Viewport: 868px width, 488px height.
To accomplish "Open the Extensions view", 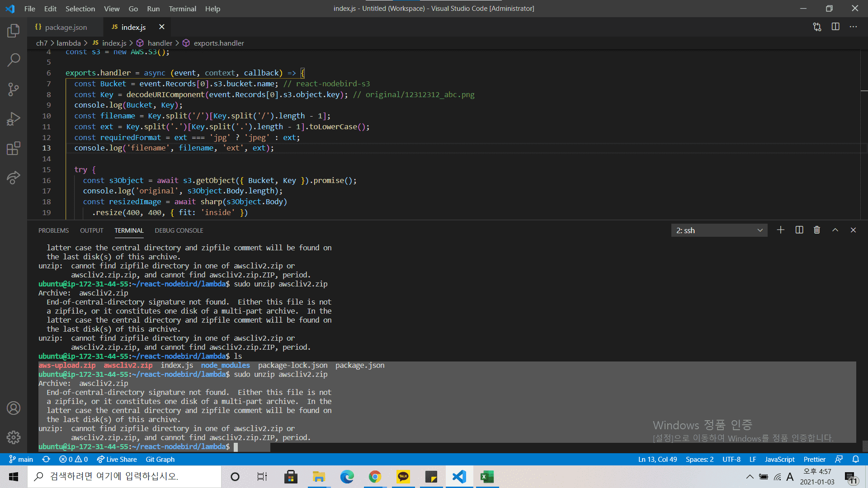I will pyautogui.click(x=14, y=148).
